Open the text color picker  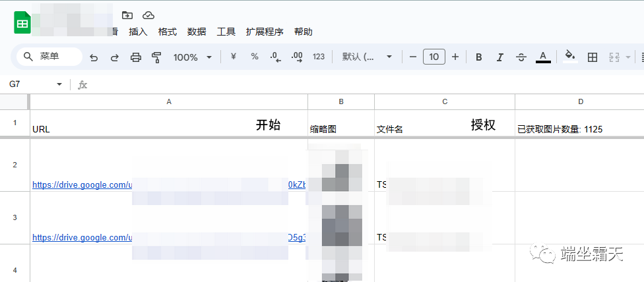[543, 57]
